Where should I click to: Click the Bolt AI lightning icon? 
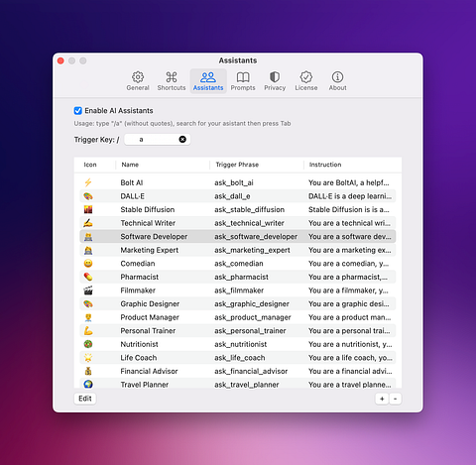88,182
